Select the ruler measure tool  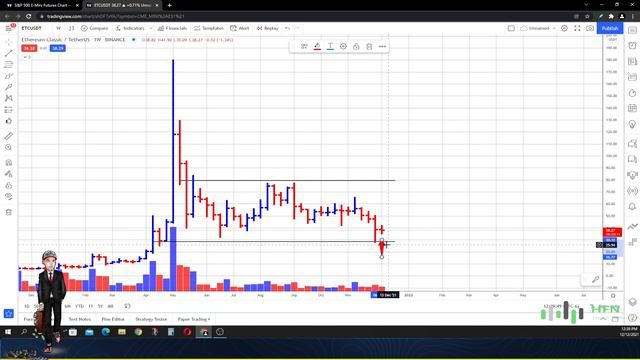(x=9, y=136)
